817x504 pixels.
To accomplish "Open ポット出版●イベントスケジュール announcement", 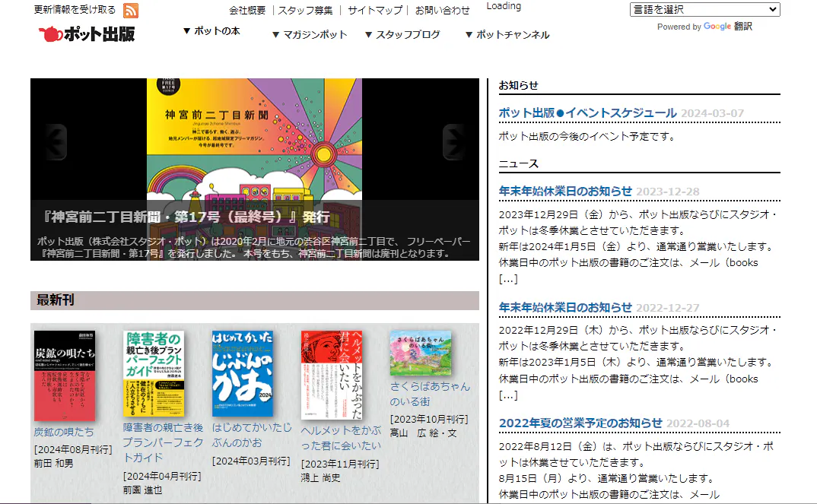I will (587, 113).
